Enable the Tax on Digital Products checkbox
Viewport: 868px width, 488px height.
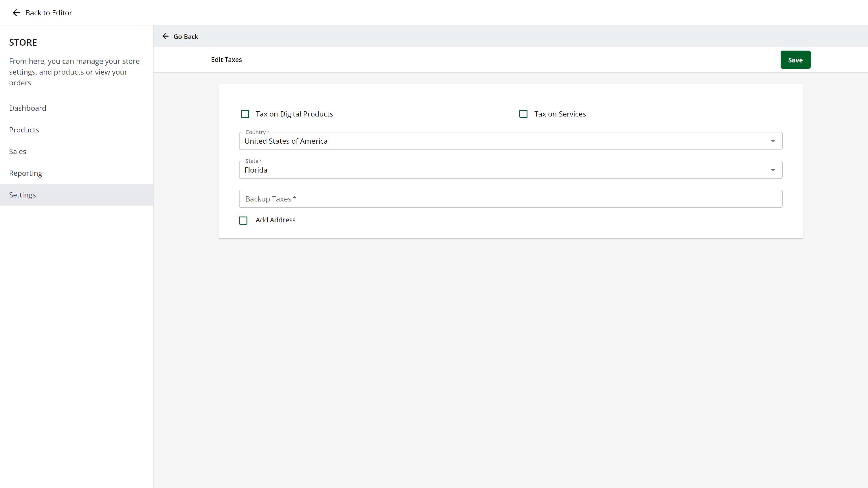click(x=245, y=114)
